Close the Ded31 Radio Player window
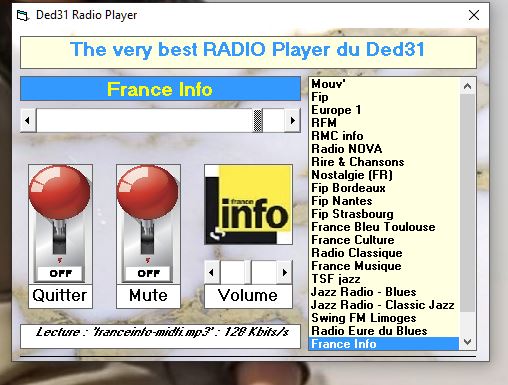Viewport: 508px width, 385px height. coord(474,15)
